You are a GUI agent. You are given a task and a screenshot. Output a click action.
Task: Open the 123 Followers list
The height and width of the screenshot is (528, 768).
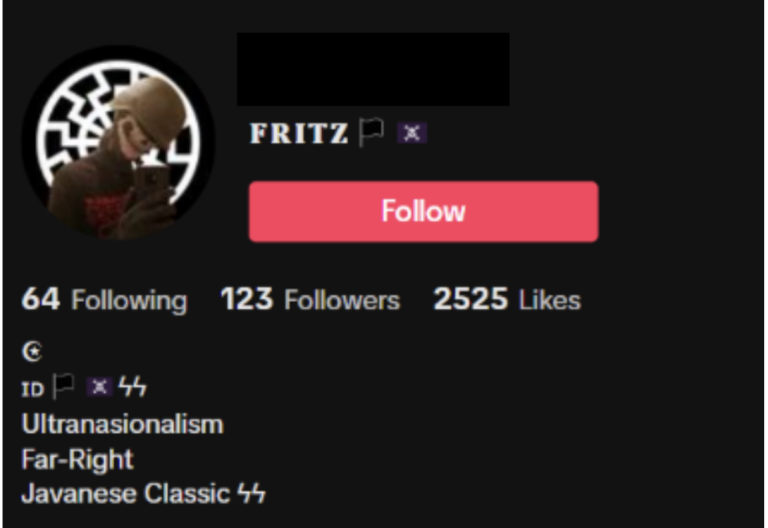[310, 299]
